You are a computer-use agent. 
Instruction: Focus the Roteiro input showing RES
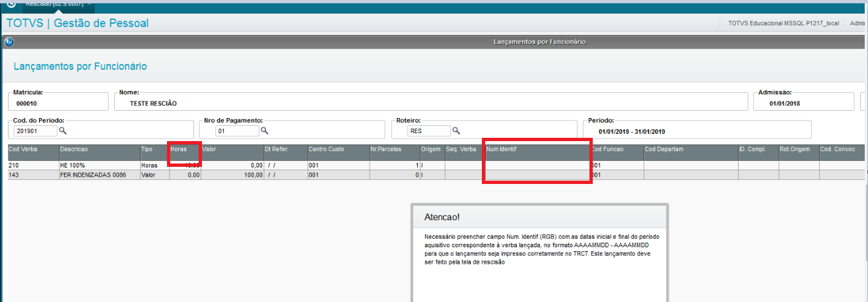[x=429, y=131]
